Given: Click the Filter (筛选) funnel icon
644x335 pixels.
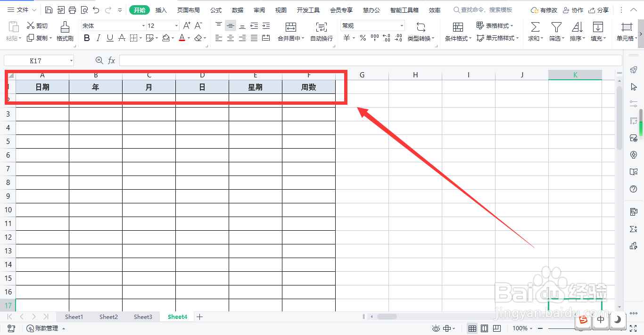Looking at the screenshot, I should point(556,27).
